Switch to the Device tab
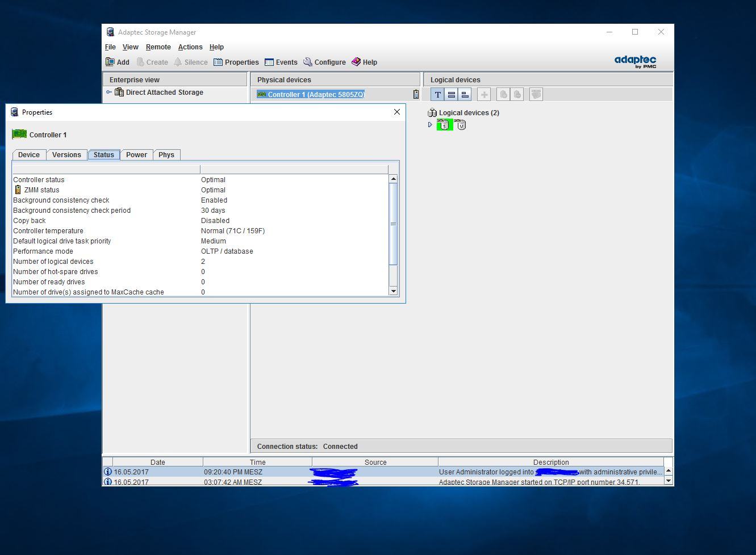This screenshot has height=555, width=756. coord(29,155)
